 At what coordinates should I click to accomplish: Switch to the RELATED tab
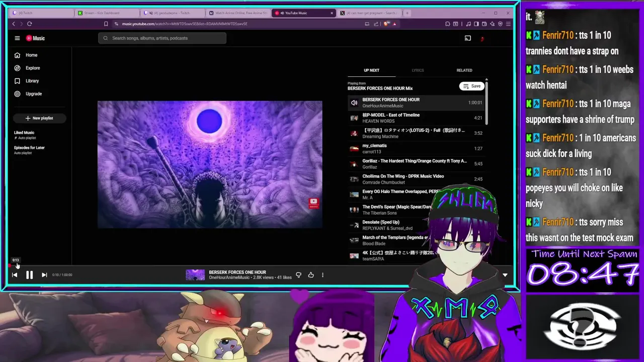[x=464, y=70]
